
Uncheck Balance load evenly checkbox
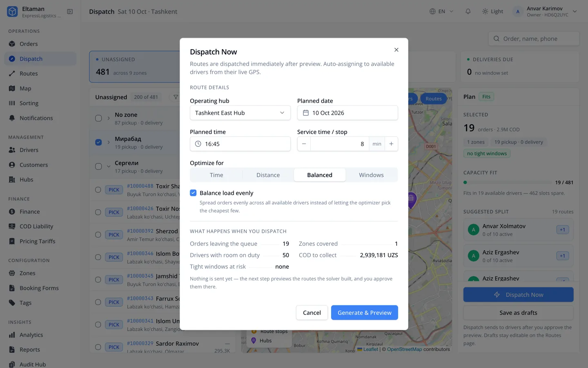[193, 193]
